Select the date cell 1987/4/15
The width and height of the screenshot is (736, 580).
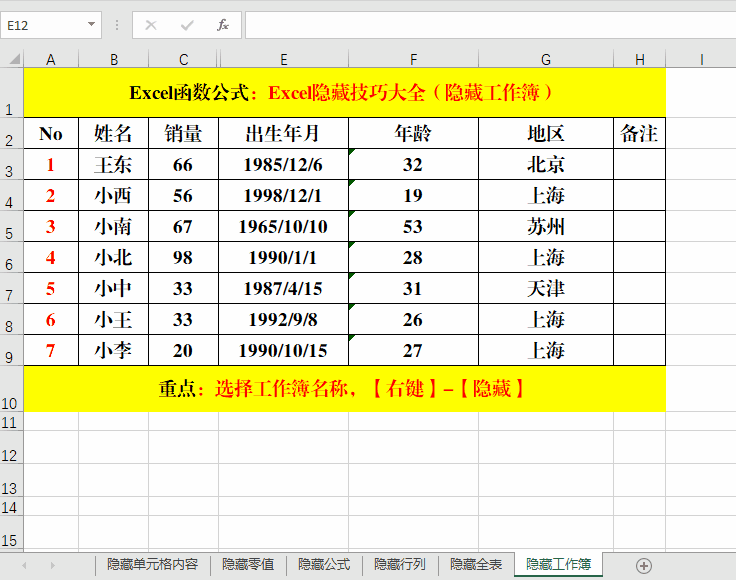click(283, 288)
